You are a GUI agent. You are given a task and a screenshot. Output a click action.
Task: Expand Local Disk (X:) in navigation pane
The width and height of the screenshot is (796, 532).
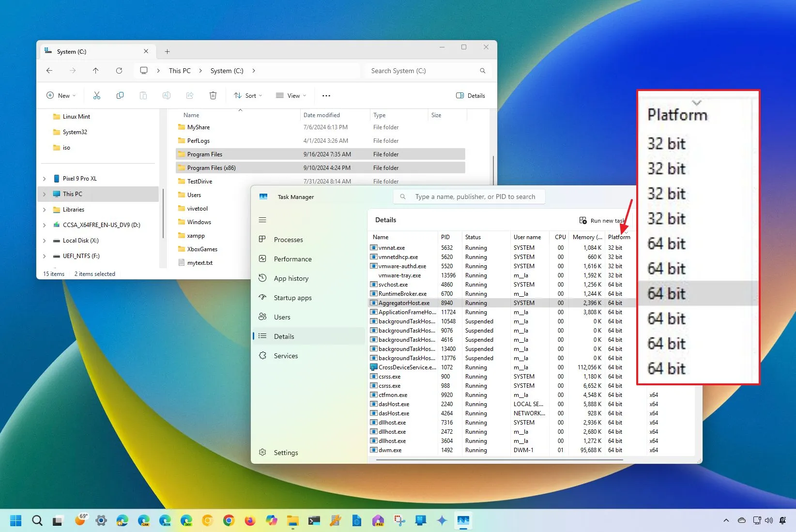(45, 241)
